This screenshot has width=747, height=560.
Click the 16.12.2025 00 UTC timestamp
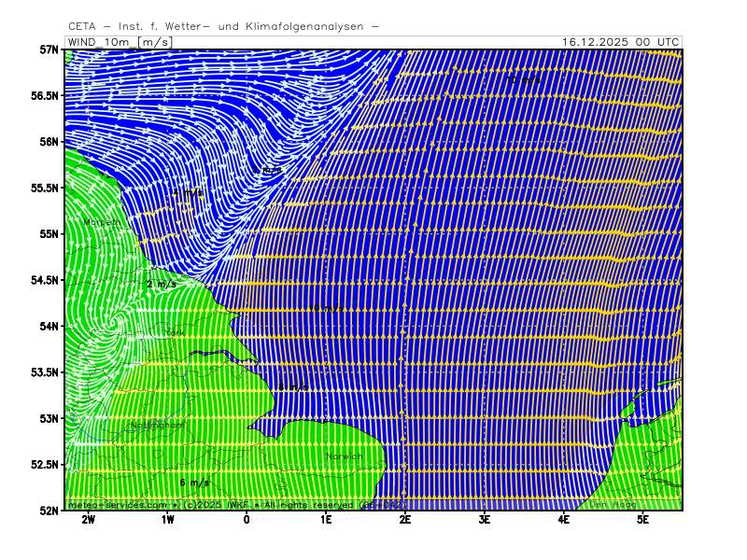coord(621,42)
